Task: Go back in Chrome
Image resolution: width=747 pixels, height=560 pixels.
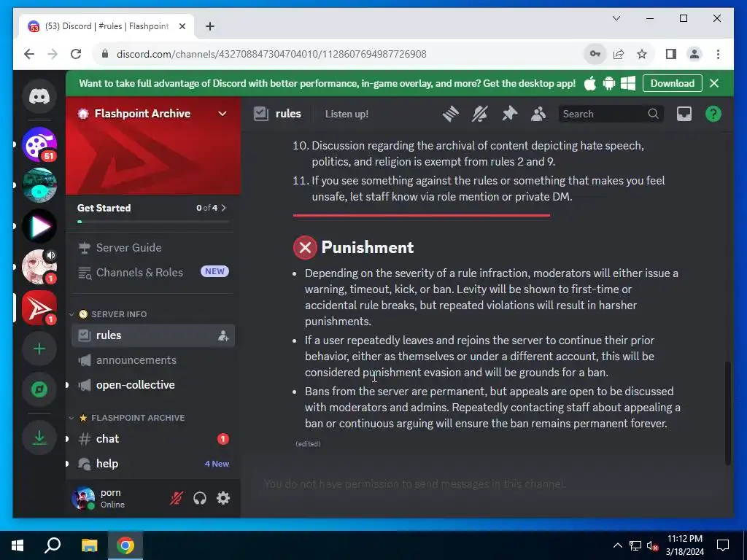Action: click(x=29, y=54)
